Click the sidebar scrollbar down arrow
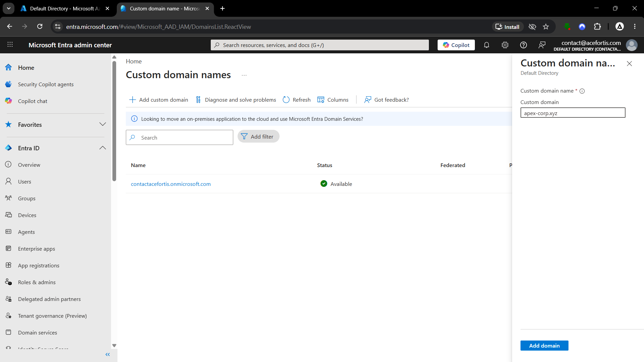The image size is (644, 362). [x=114, y=345]
